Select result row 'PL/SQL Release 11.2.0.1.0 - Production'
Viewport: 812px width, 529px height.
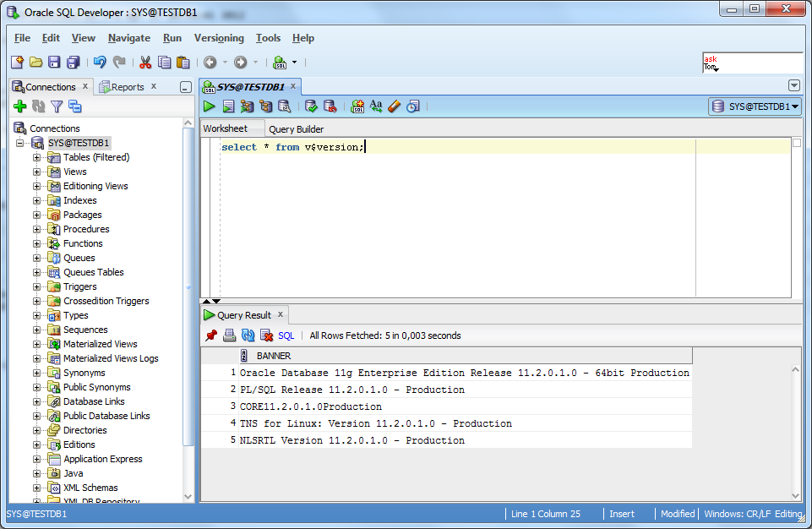[x=446, y=390]
